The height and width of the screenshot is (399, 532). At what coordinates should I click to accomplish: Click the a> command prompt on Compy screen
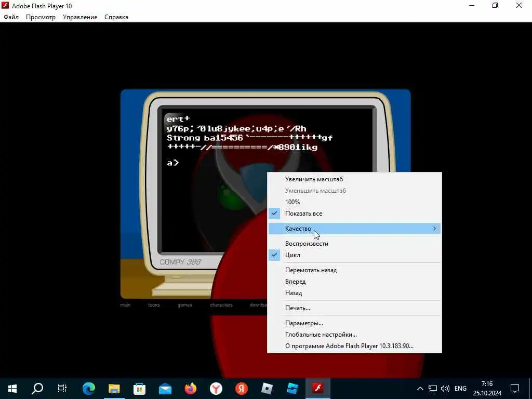click(x=172, y=163)
